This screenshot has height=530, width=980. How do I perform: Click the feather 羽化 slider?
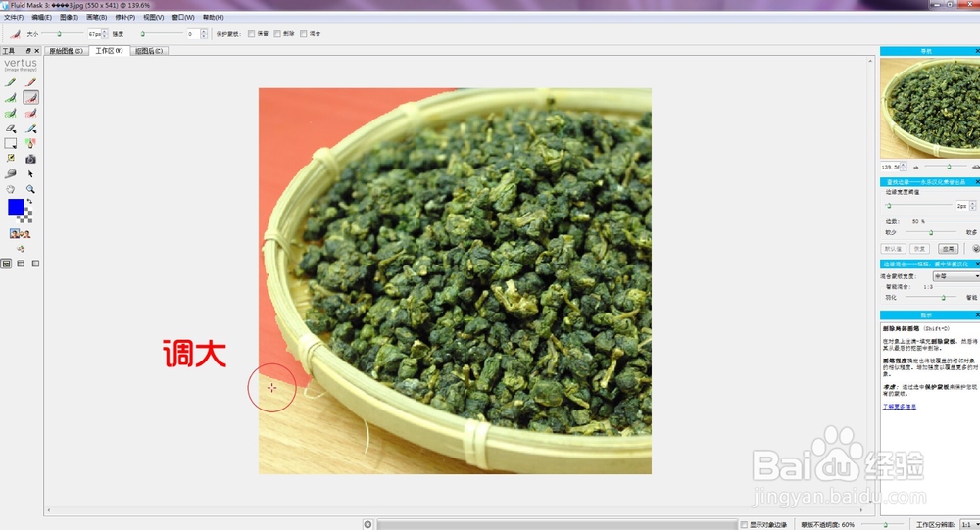point(931,298)
